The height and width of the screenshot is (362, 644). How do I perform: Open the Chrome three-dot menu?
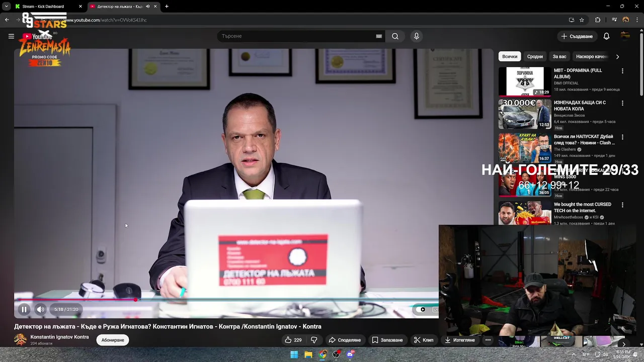point(637,20)
